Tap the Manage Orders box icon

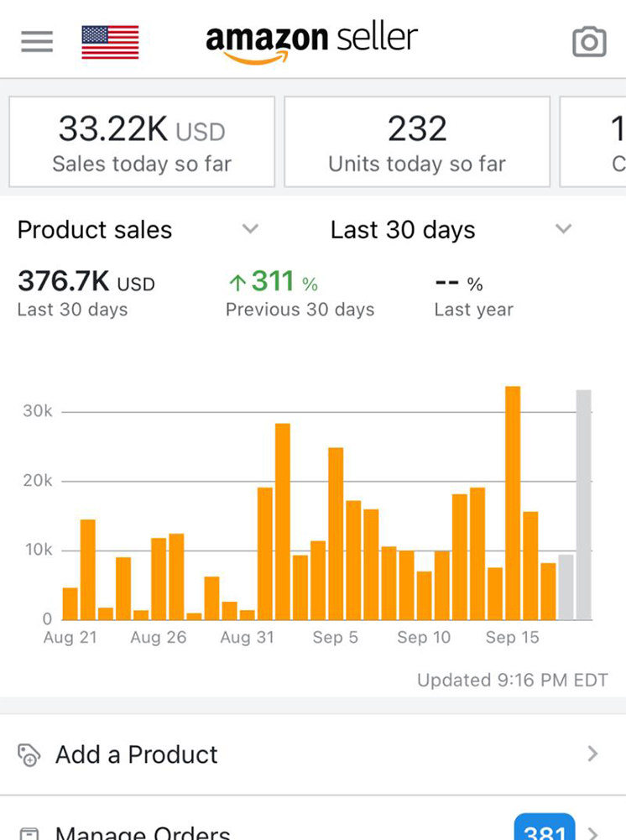pyautogui.click(x=29, y=833)
